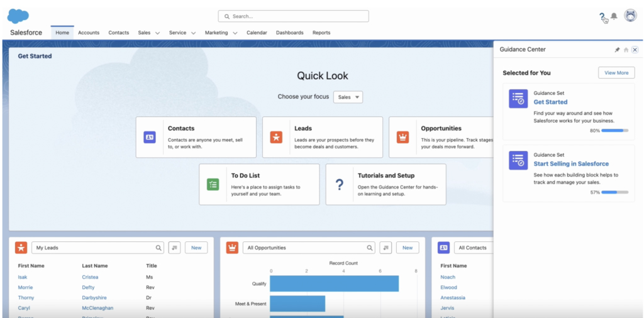The image size is (644, 318).
Task: Click the Opportunities crown icon tile
Action: point(402,138)
